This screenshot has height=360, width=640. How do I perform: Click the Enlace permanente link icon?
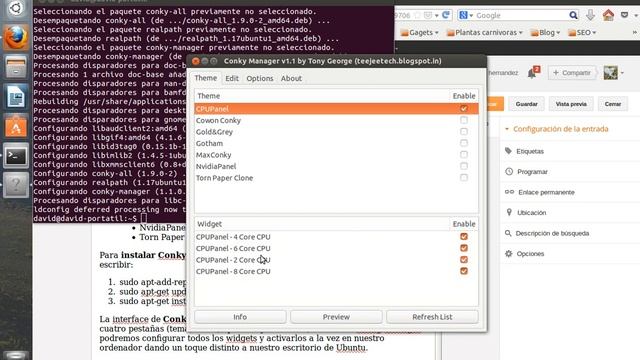pyautogui.click(x=509, y=192)
